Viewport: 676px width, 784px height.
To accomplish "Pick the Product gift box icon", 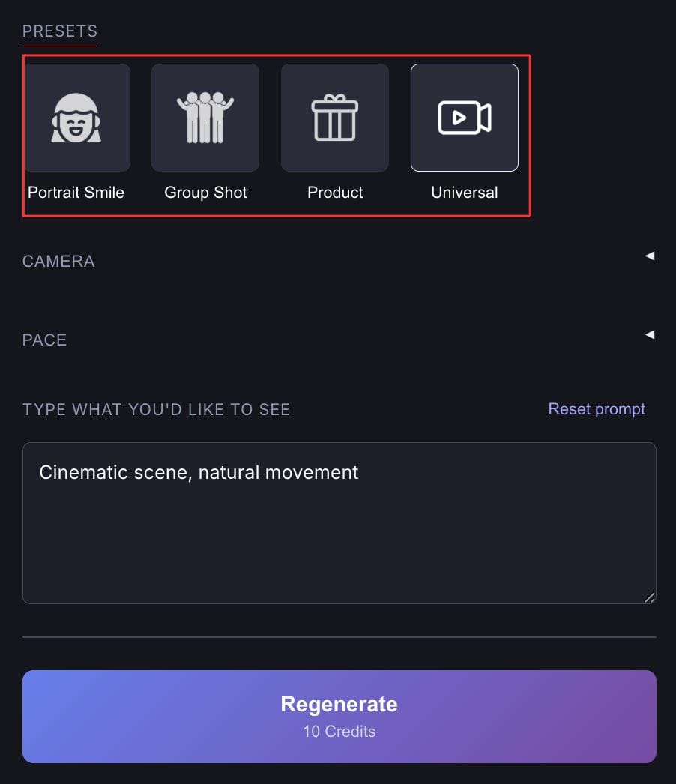I will click(335, 118).
